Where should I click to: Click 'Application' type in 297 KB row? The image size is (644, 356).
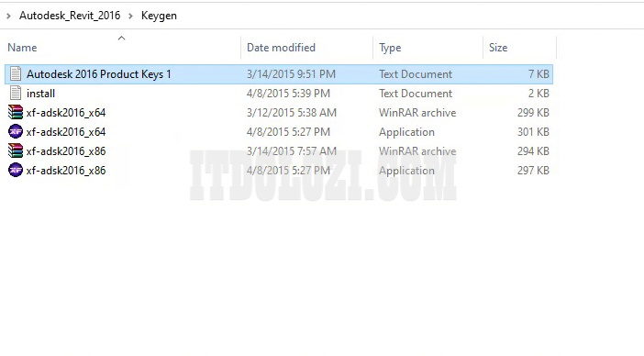pyautogui.click(x=406, y=171)
